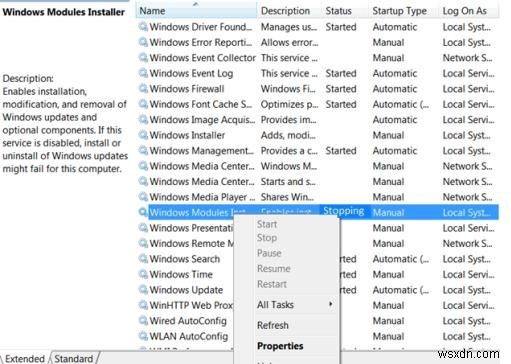Click the icon beside Windows Media Player service
Screen dimensions: 511x364
pyautogui.click(x=143, y=197)
